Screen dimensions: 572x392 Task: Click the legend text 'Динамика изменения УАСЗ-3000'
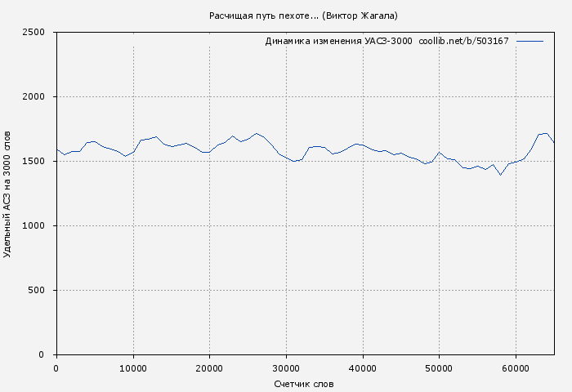(x=338, y=41)
